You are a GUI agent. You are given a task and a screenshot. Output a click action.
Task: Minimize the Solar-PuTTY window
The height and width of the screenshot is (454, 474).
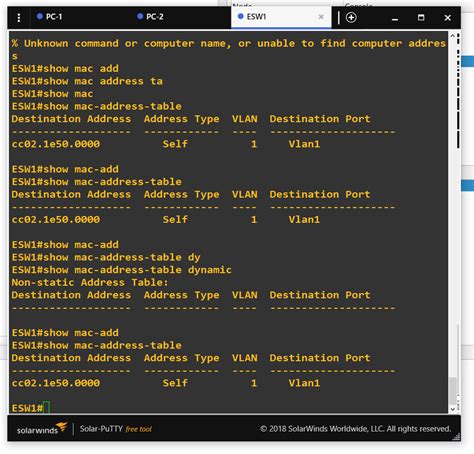pos(395,18)
